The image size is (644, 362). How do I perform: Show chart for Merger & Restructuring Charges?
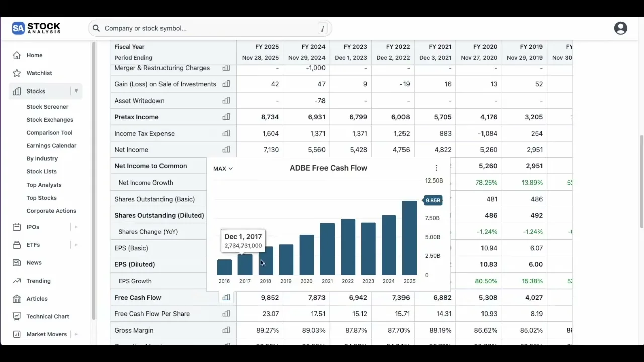(x=226, y=68)
